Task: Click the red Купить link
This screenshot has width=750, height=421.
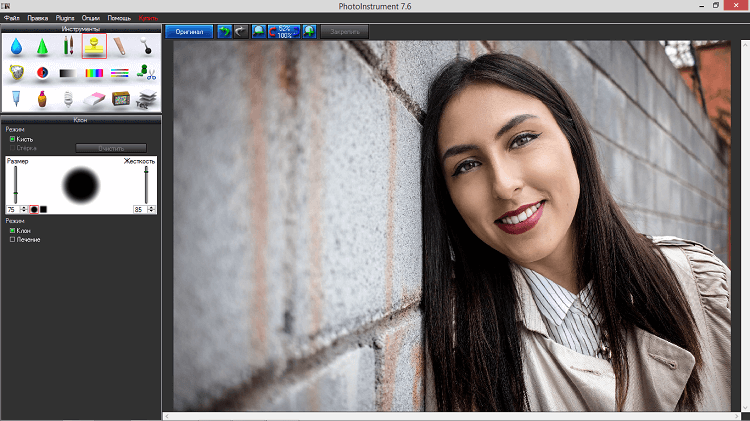Action: 148,18
